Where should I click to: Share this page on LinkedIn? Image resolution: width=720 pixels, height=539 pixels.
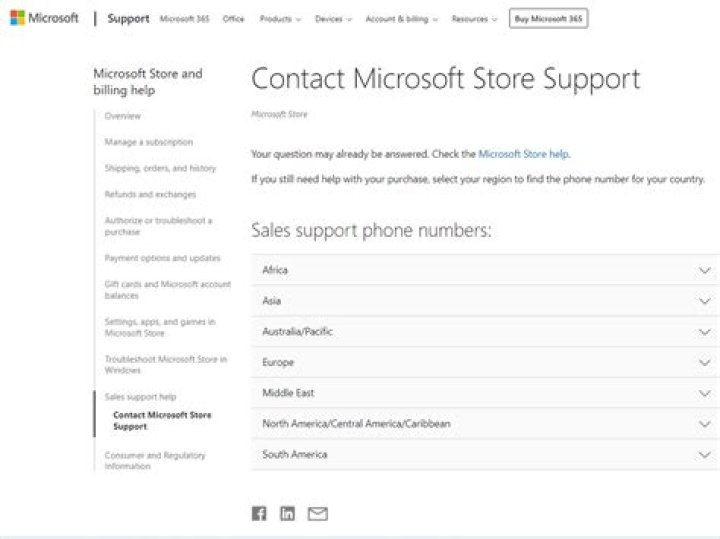pyautogui.click(x=287, y=513)
